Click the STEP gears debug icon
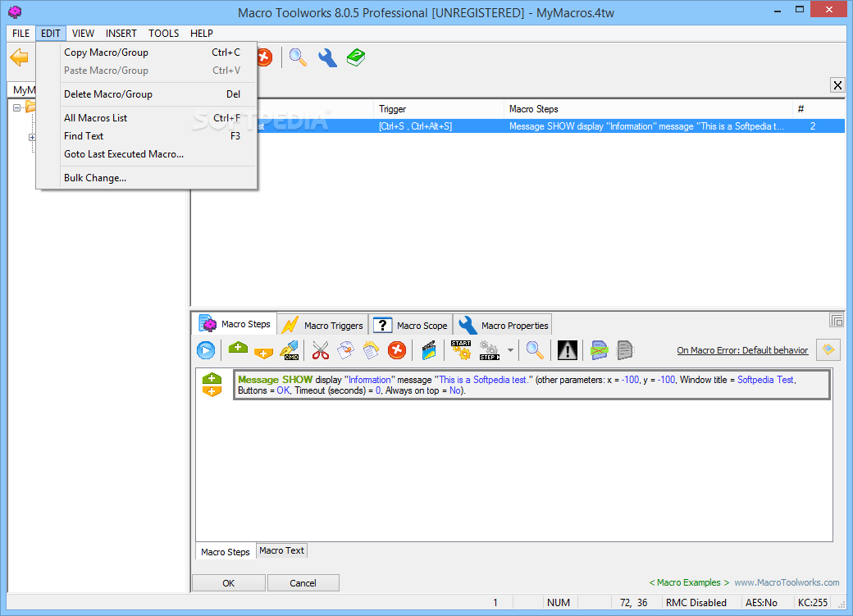Screen dimensions: 853x616 [489, 350]
